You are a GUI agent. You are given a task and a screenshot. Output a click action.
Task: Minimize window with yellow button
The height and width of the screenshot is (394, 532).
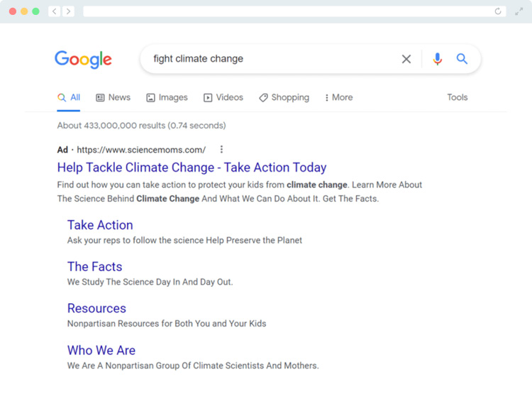pos(24,11)
